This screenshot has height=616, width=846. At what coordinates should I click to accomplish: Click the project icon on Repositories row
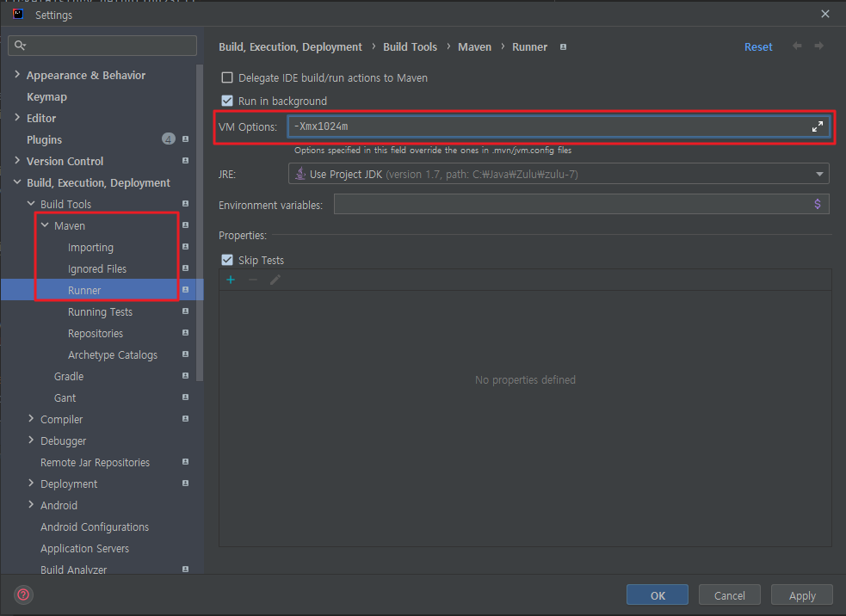(x=186, y=333)
